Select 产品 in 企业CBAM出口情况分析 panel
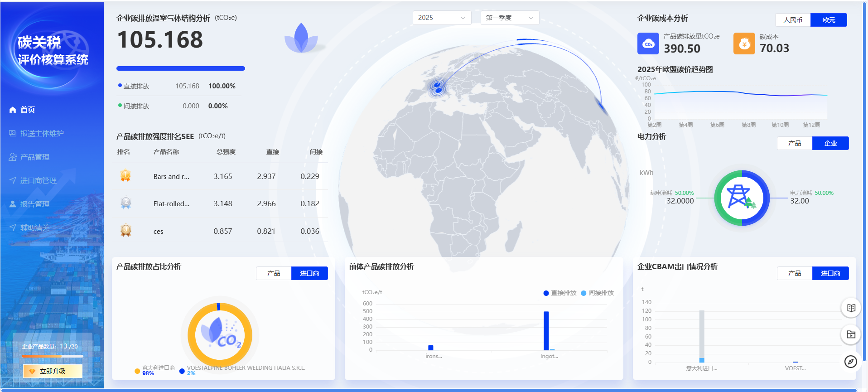The width and height of the screenshot is (868, 392). [x=795, y=273]
